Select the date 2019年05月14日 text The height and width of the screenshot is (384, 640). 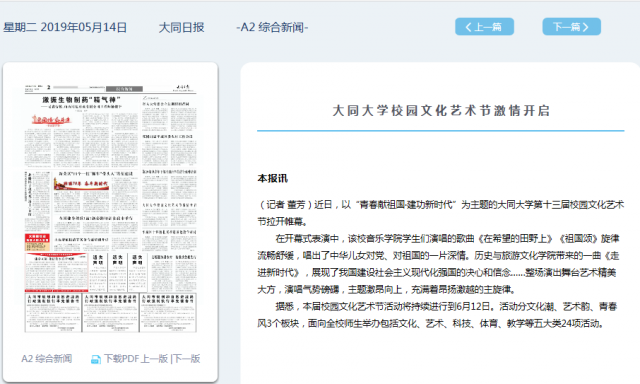coord(84,27)
